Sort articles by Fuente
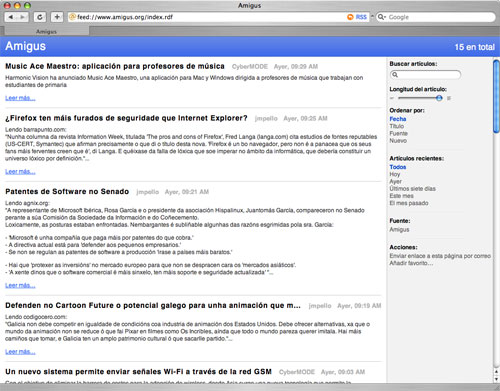Image resolution: width=500 pixels, height=391 pixels. (399, 133)
